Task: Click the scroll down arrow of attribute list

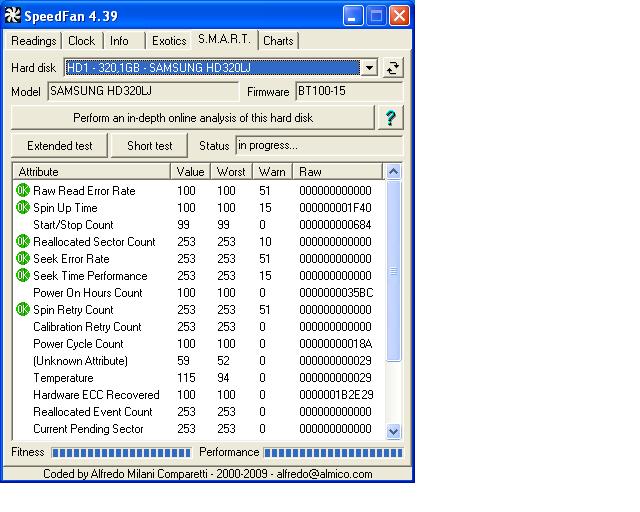Action: 393,431
